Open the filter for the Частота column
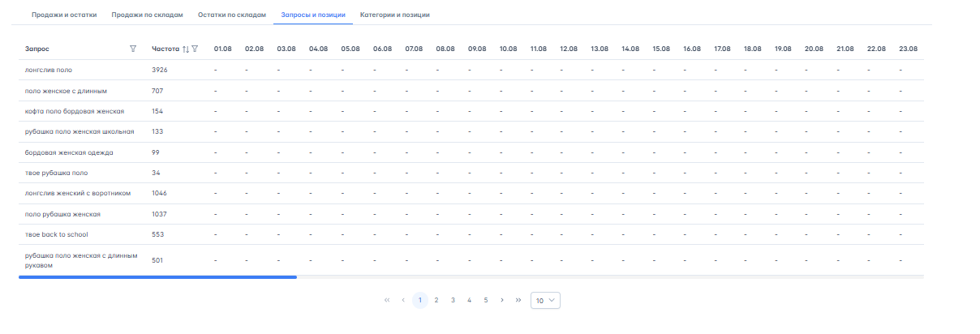980x334 pixels. (x=195, y=49)
